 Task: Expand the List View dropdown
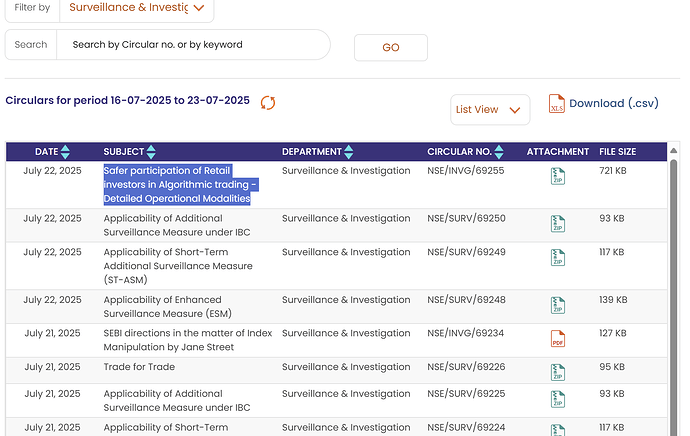[x=490, y=110]
